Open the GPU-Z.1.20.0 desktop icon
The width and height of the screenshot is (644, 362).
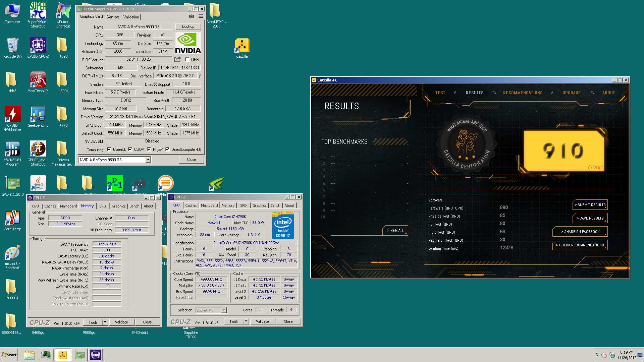[12, 186]
